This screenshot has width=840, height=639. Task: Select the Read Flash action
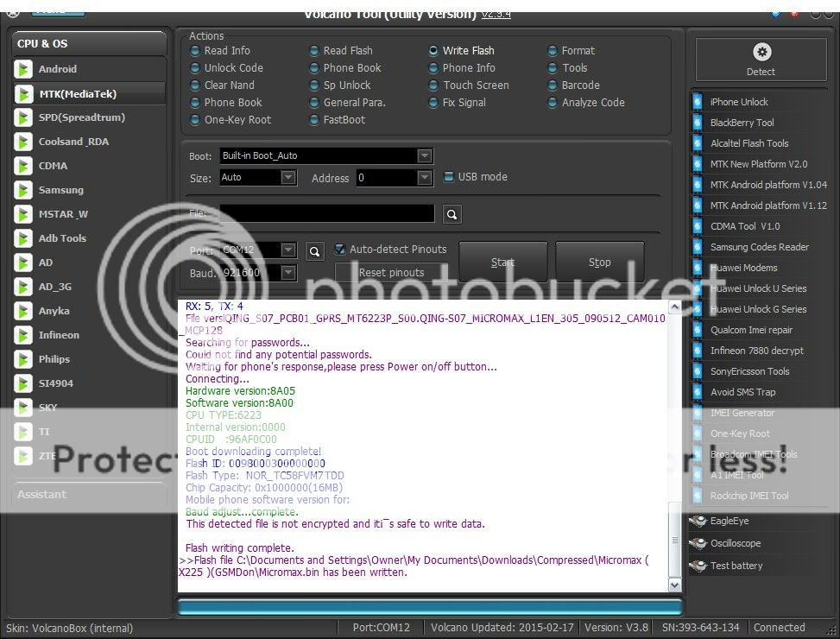point(341,51)
